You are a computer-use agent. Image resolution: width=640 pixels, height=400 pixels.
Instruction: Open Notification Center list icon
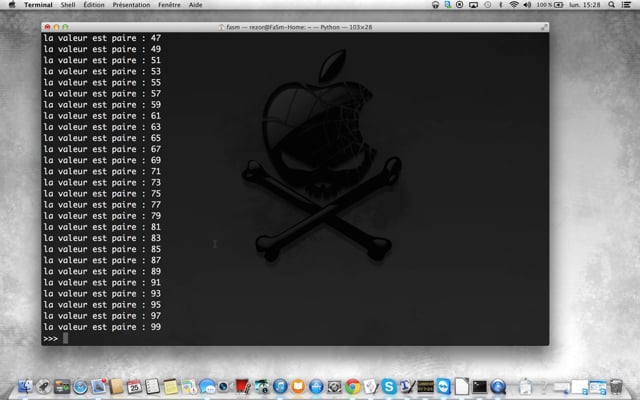626,5
